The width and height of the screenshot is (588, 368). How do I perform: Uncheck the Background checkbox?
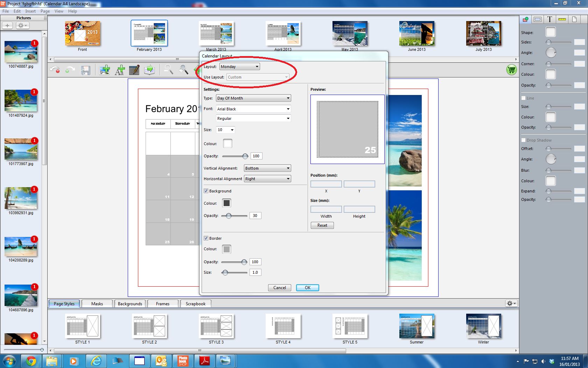pos(206,191)
